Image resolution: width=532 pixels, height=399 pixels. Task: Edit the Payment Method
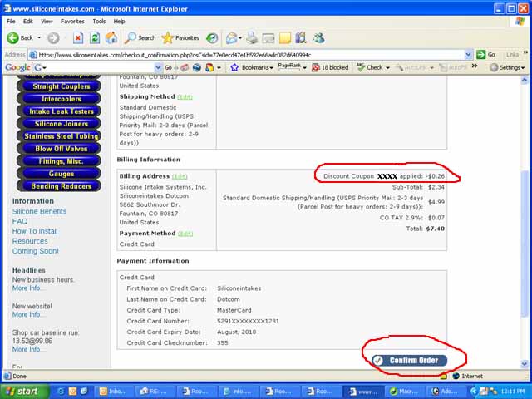pyautogui.click(x=185, y=234)
